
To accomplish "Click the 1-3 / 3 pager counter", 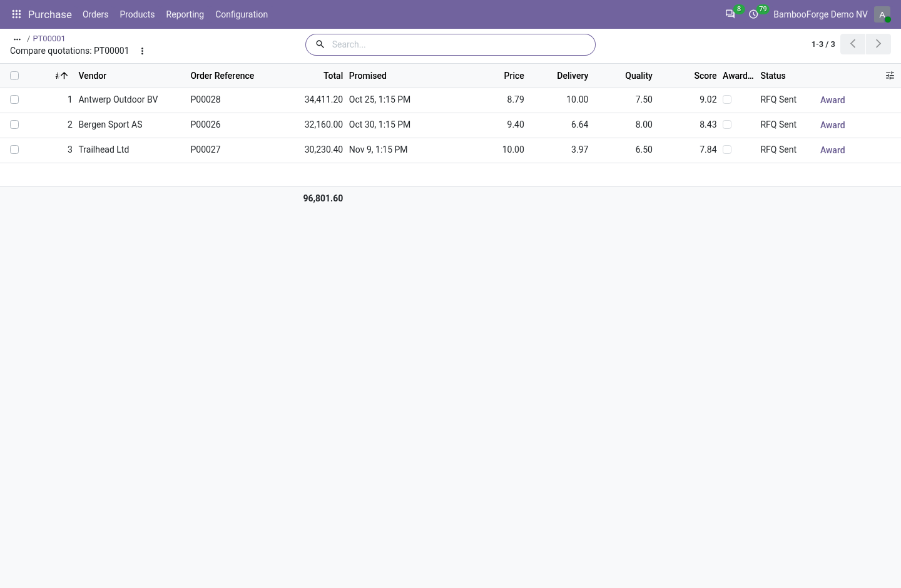I will [x=823, y=44].
